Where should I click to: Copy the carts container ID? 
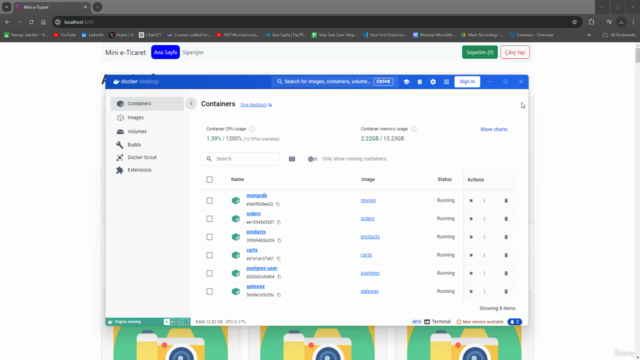click(279, 258)
